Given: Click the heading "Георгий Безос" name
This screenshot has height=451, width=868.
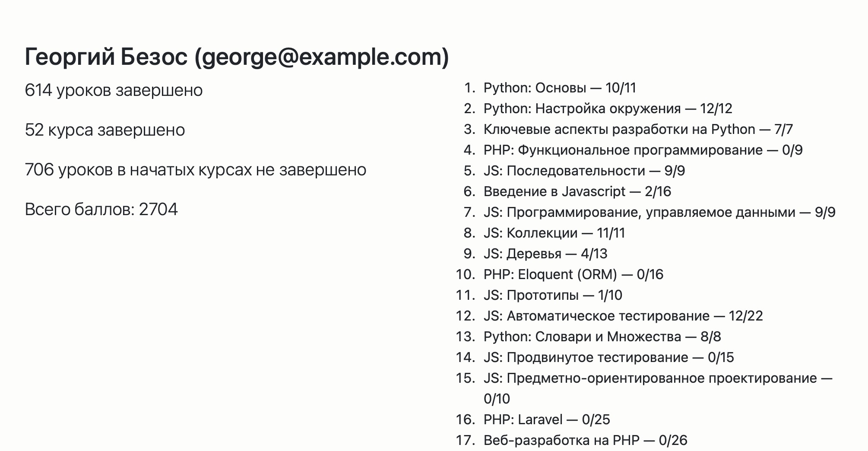Looking at the screenshot, I should pyautogui.click(x=106, y=57).
